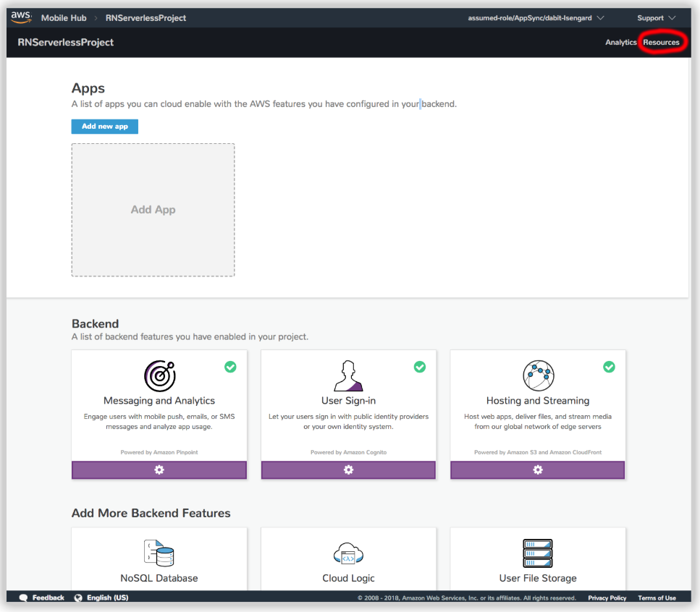Open Messaging and Analytics target icon

[159, 375]
